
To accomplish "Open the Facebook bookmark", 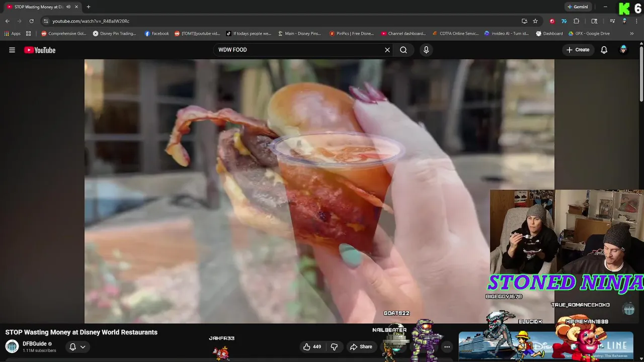I will pyautogui.click(x=156, y=34).
